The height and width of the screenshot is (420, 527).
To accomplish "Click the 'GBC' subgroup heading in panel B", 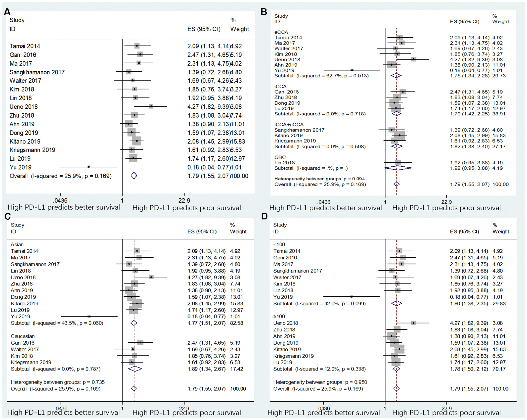I will pyautogui.click(x=280, y=157).
